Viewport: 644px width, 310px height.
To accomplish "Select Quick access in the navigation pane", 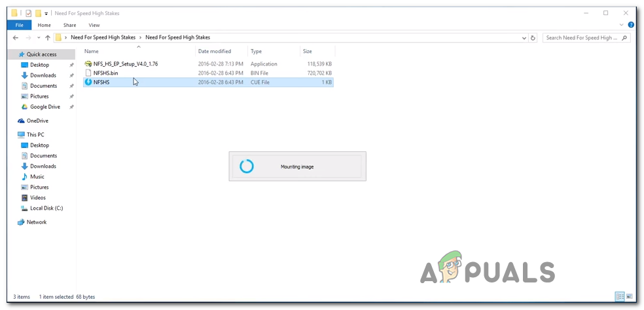I will [41, 54].
